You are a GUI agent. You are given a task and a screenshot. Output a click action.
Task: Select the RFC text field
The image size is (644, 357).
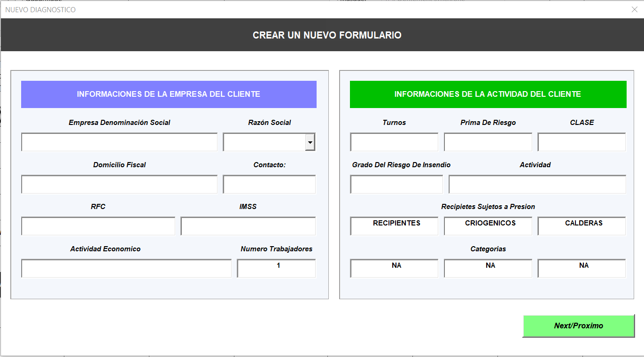tap(98, 226)
